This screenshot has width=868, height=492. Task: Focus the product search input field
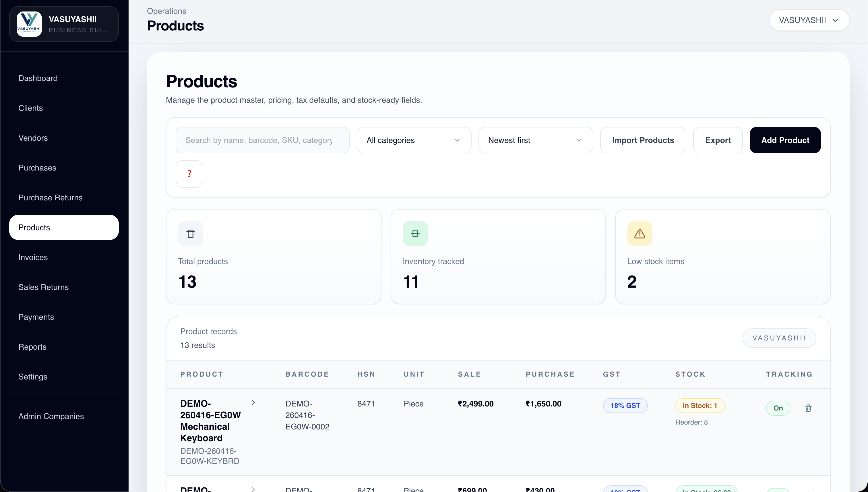263,140
